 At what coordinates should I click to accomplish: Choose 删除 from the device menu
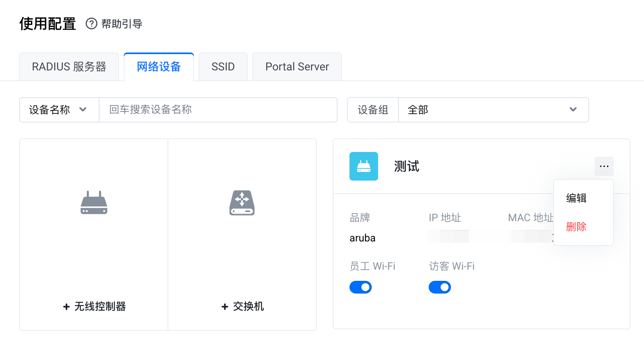pos(576,227)
